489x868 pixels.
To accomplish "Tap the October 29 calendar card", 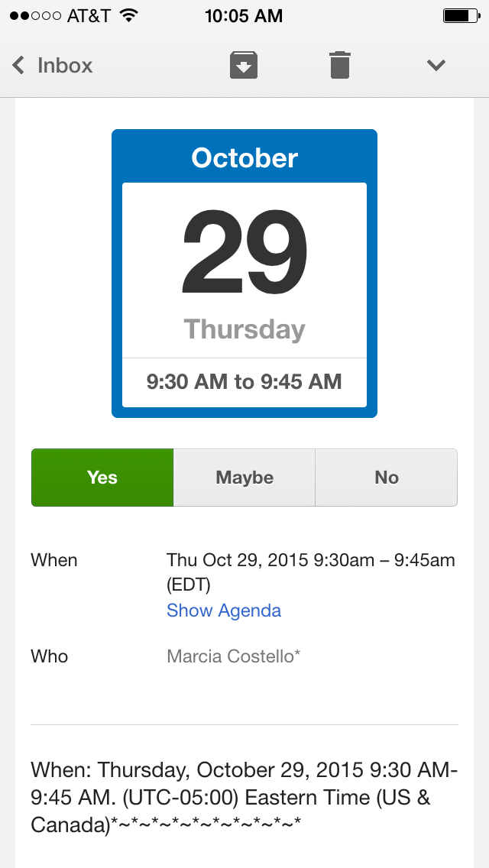I will pyautogui.click(x=244, y=274).
